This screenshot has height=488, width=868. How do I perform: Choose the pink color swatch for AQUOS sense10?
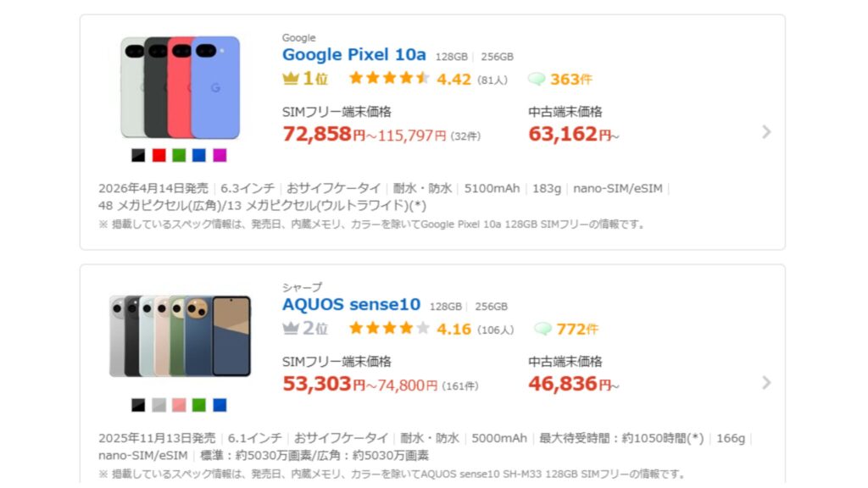tap(179, 406)
